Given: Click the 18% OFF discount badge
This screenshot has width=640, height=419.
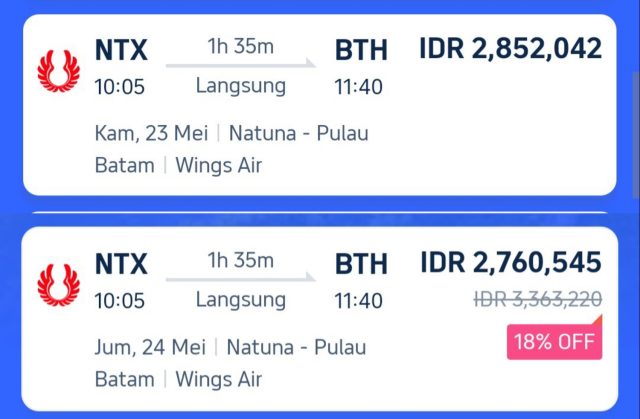Looking at the screenshot, I should click(554, 338).
